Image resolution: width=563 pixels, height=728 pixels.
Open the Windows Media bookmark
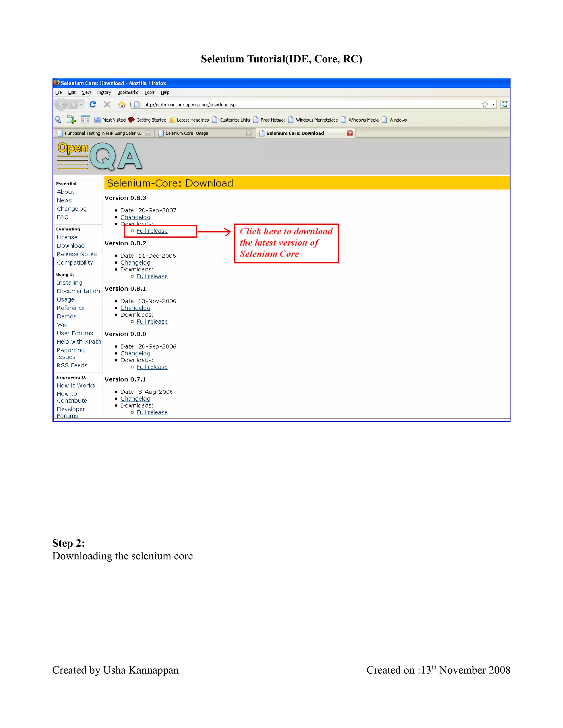360,120
